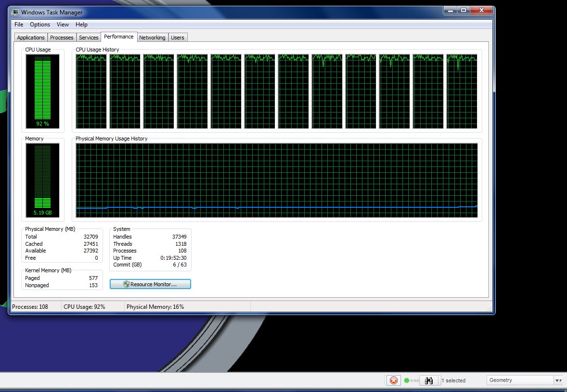Click the Task Manager title bar icon
Viewport: 567px width, 392px height.
[15, 13]
